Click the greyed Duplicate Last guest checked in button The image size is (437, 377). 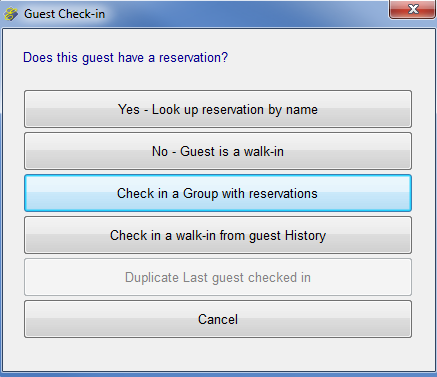(218, 277)
